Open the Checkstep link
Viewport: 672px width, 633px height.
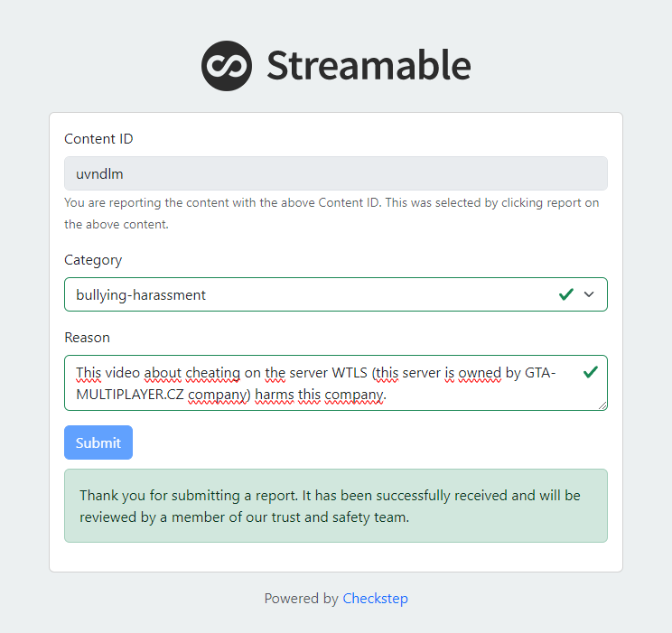pos(375,599)
